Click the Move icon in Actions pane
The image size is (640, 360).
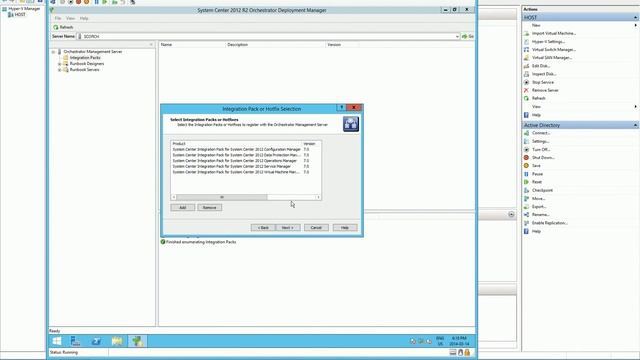click(526, 198)
